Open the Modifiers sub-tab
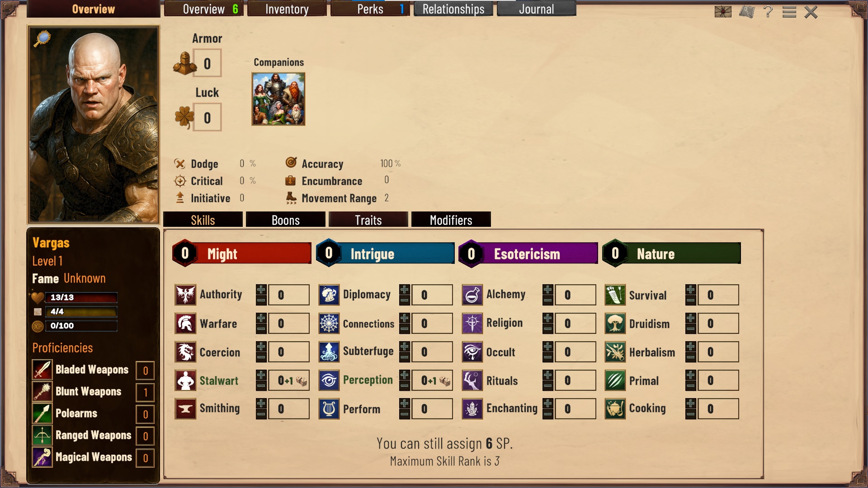This screenshot has width=868, height=488. [451, 220]
